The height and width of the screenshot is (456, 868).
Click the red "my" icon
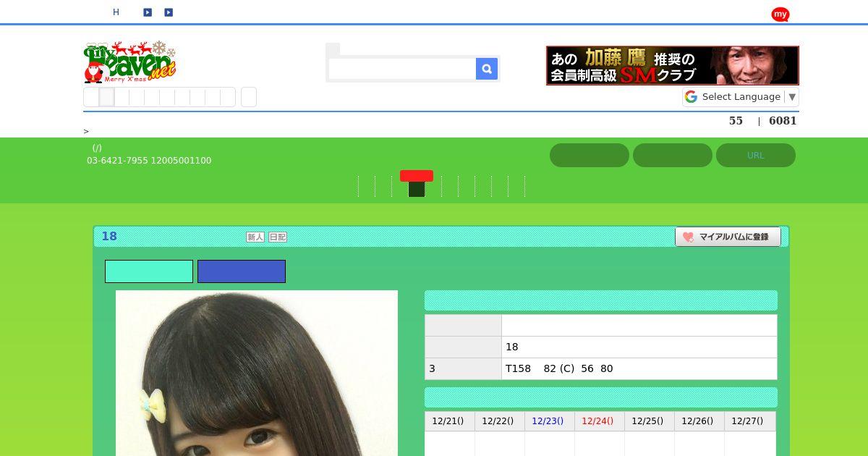pyautogui.click(x=780, y=14)
